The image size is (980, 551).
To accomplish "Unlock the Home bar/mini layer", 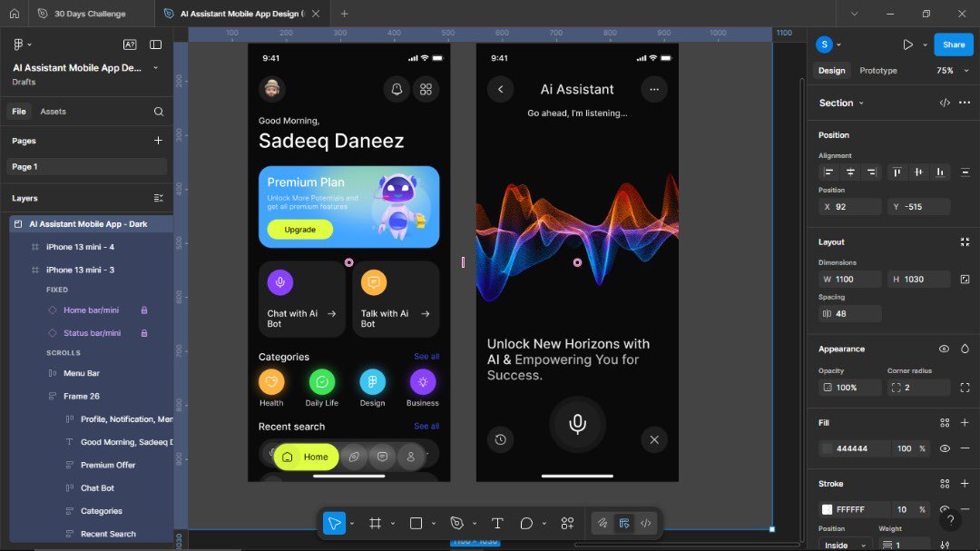I will [x=144, y=310].
